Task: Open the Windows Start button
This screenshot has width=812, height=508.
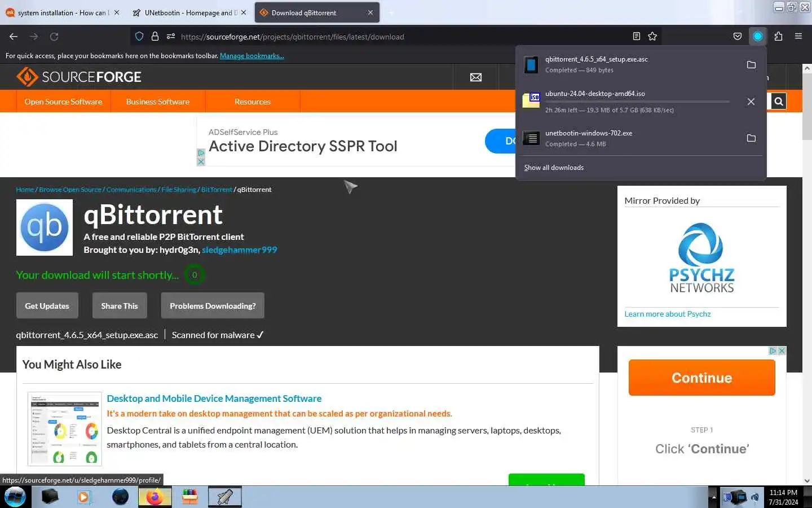Action: (15, 497)
